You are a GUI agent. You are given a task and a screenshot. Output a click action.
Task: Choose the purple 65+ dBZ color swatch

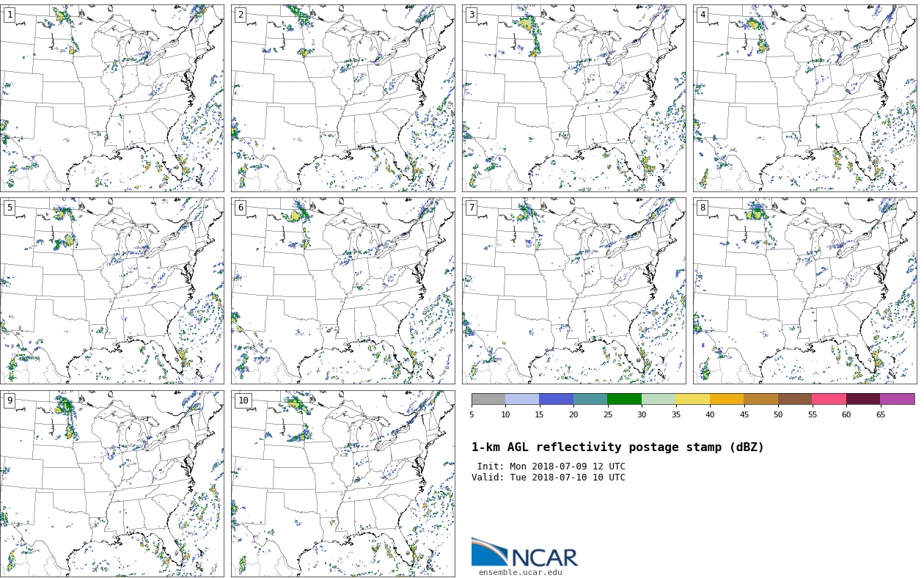pos(897,399)
